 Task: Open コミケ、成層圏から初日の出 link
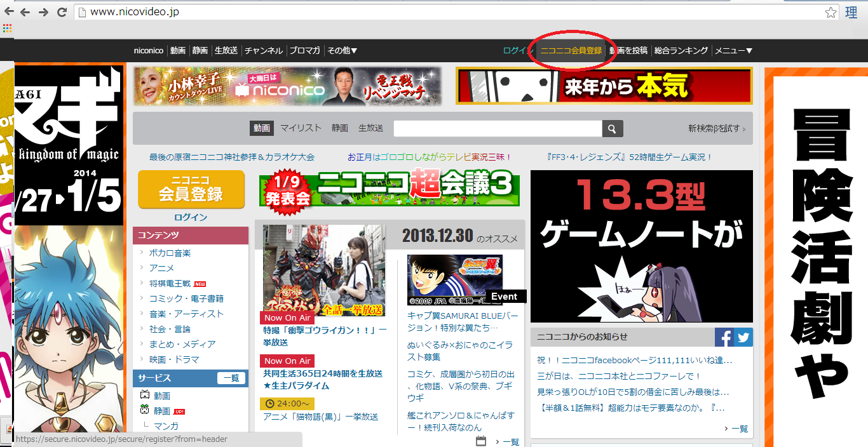461,386
